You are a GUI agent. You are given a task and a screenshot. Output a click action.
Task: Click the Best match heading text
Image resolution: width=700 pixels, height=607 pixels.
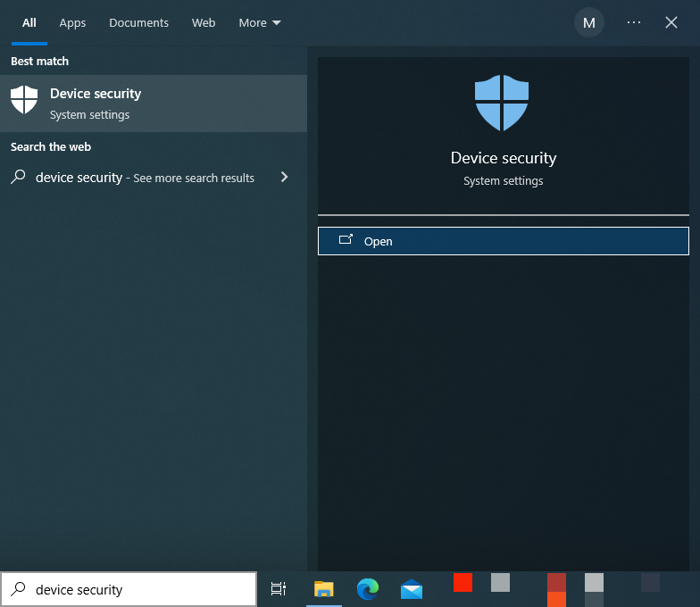click(x=39, y=61)
